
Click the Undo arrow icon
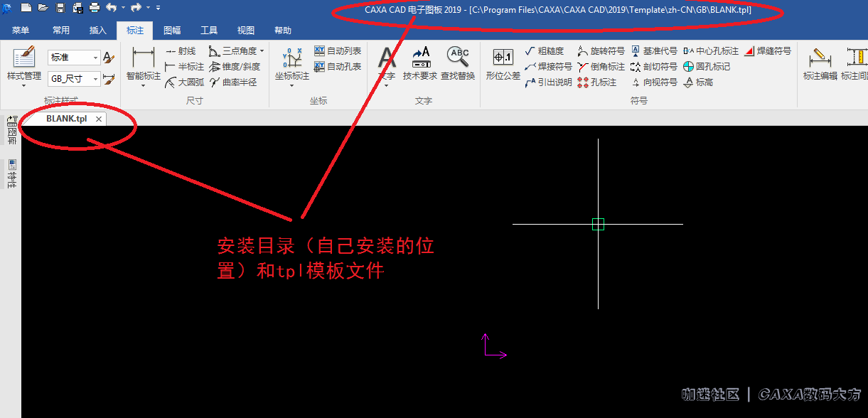[112, 8]
